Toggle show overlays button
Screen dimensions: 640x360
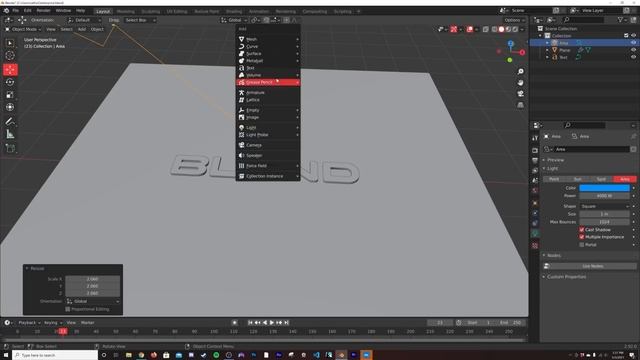[x=470, y=29]
